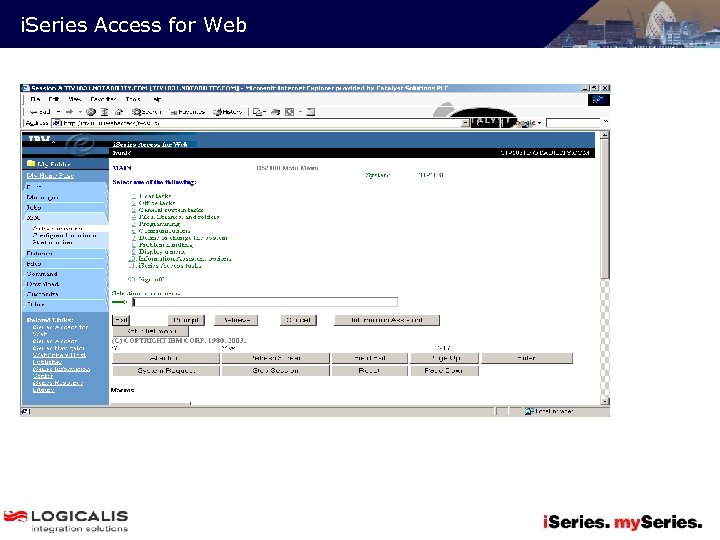Open Configured sessions under 5250
This screenshot has width=720, height=540.
[64, 235]
